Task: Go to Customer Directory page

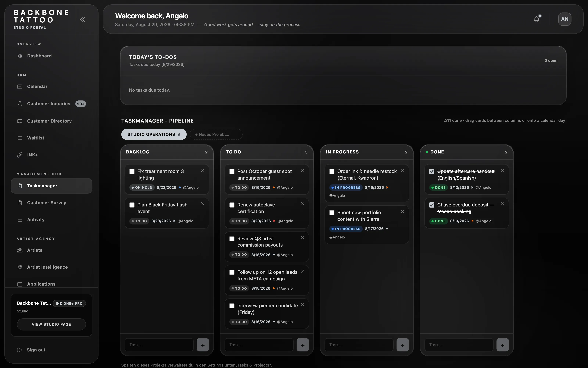Action: (x=51, y=121)
